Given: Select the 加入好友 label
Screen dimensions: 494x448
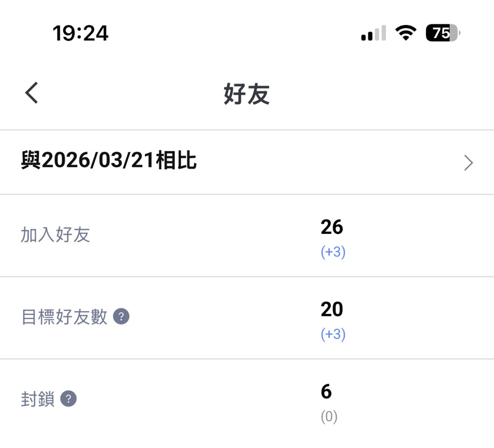Looking at the screenshot, I should (56, 235).
